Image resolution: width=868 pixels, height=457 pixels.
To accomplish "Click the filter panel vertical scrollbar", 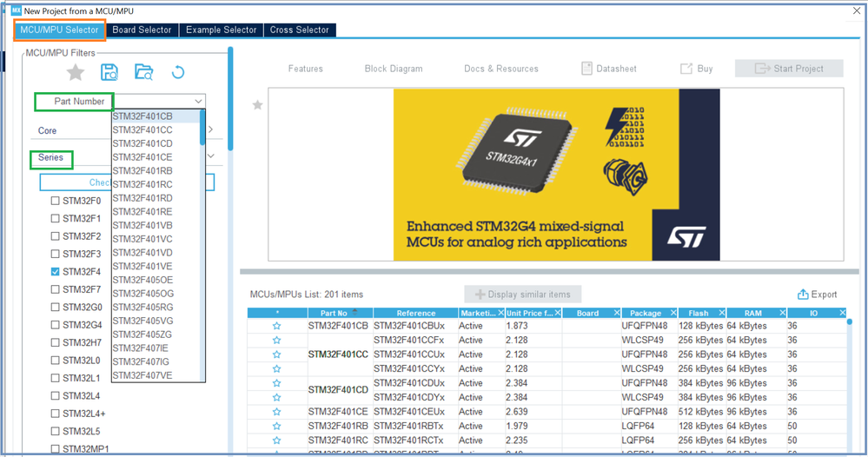I will click(x=230, y=98).
